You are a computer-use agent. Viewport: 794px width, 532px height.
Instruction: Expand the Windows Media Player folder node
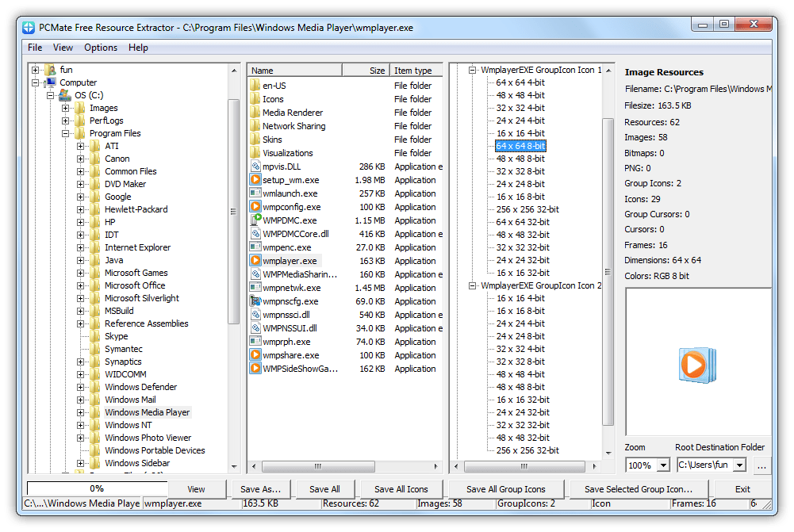81,412
